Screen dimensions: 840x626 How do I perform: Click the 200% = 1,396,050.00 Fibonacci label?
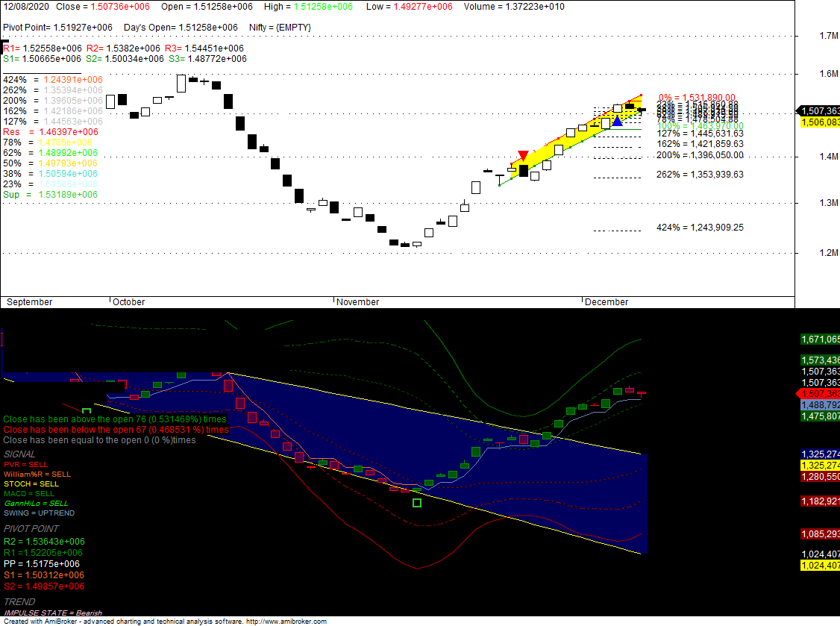[700, 155]
